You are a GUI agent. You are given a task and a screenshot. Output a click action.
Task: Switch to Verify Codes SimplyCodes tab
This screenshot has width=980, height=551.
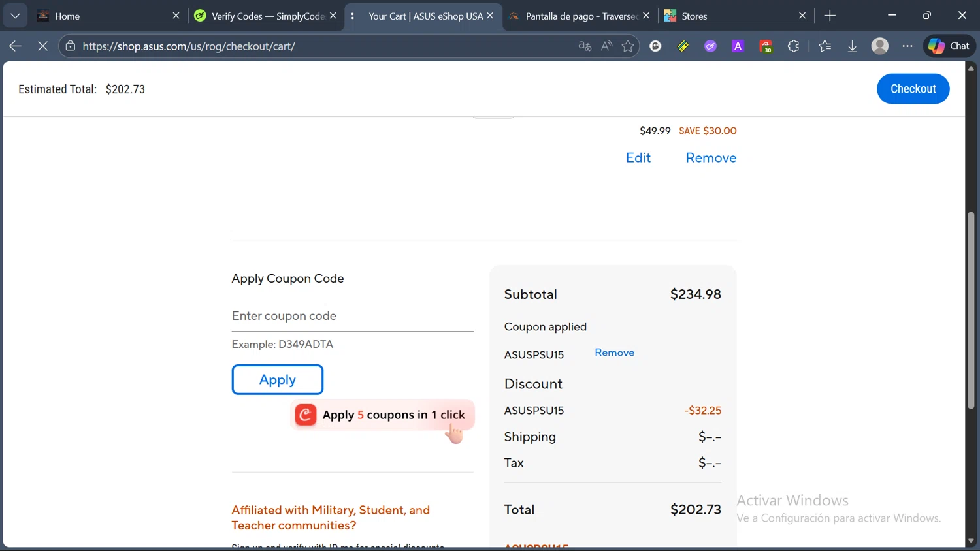tap(265, 16)
